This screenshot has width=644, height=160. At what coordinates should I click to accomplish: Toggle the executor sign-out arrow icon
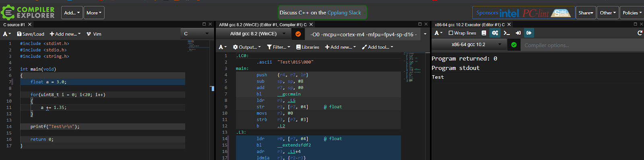click(x=529, y=33)
